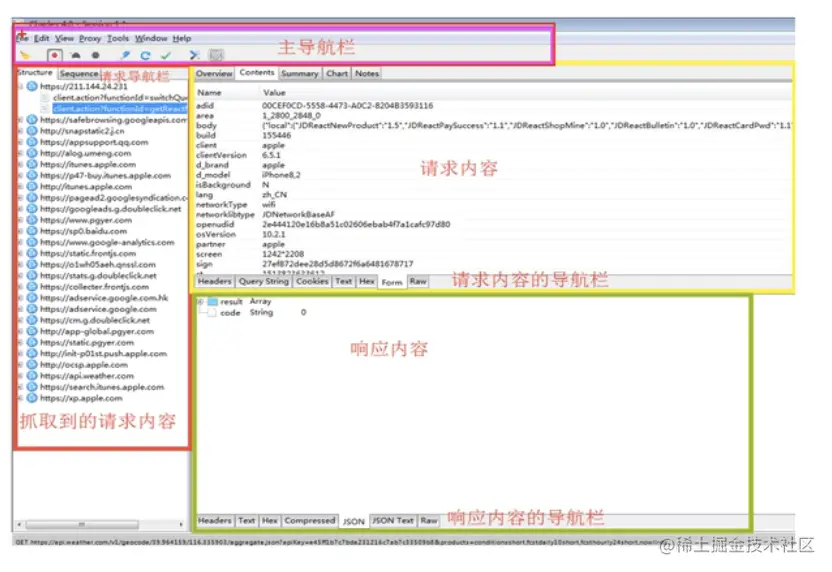Toggle the red Record button
This screenshot has width=832, height=572.
point(55,55)
